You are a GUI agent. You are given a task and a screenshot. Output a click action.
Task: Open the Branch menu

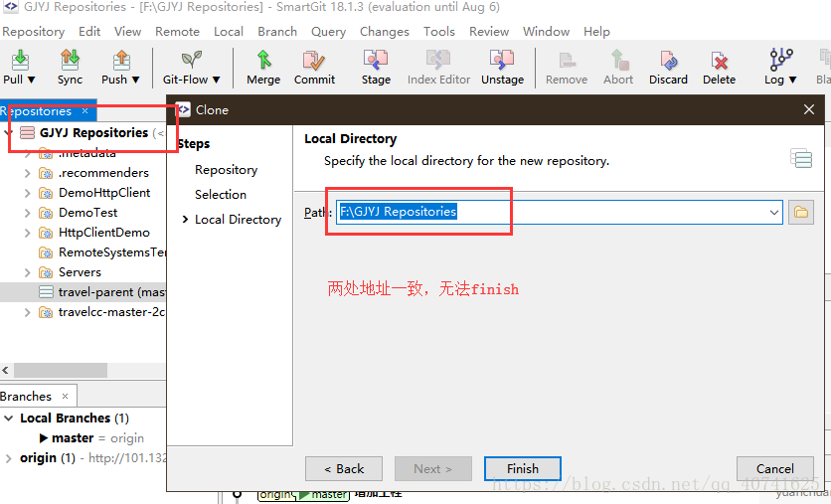point(277,32)
